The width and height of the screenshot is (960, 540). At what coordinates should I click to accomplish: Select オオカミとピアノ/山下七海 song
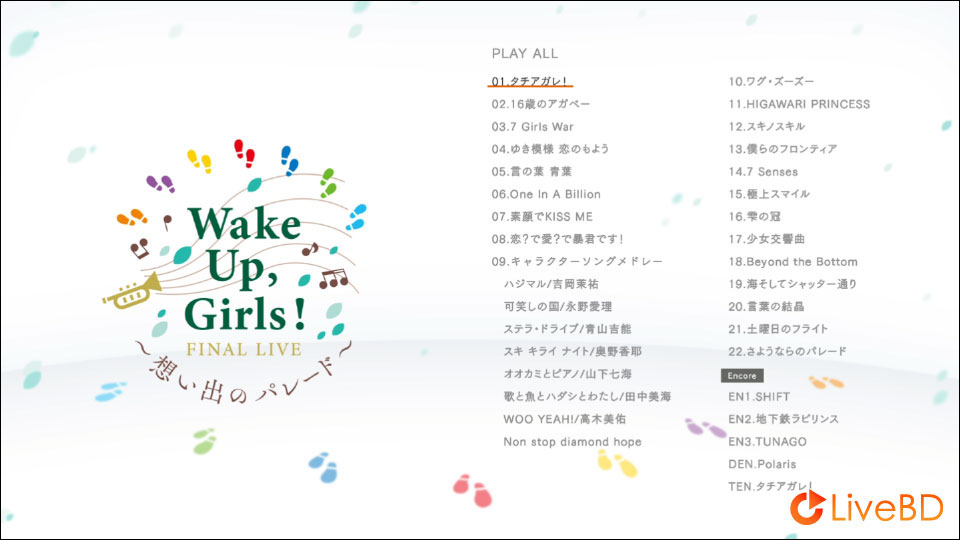(x=568, y=374)
